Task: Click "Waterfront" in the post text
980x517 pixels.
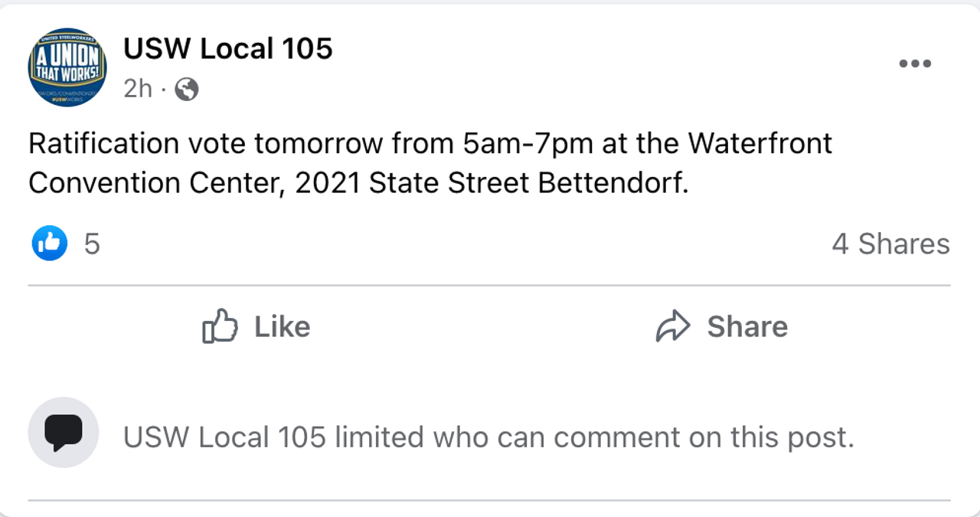Action: click(759, 143)
